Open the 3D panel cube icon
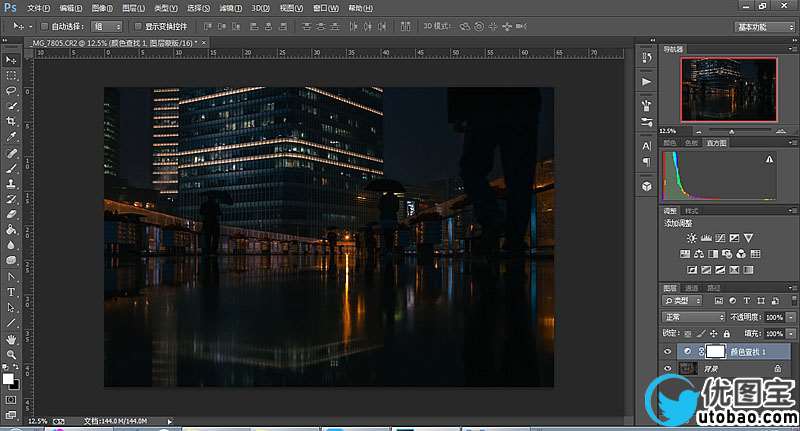The width and height of the screenshot is (800, 431). click(x=646, y=186)
